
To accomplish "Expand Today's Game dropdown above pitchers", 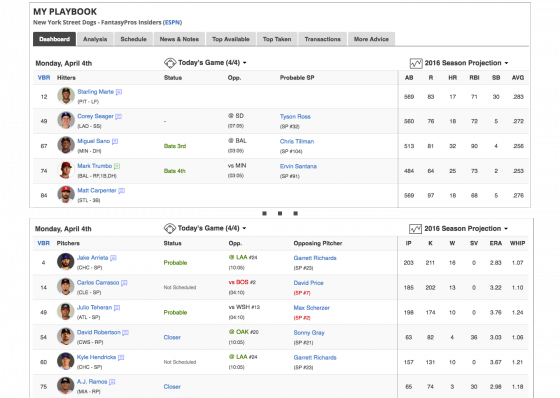I will [x=212, y=228].
